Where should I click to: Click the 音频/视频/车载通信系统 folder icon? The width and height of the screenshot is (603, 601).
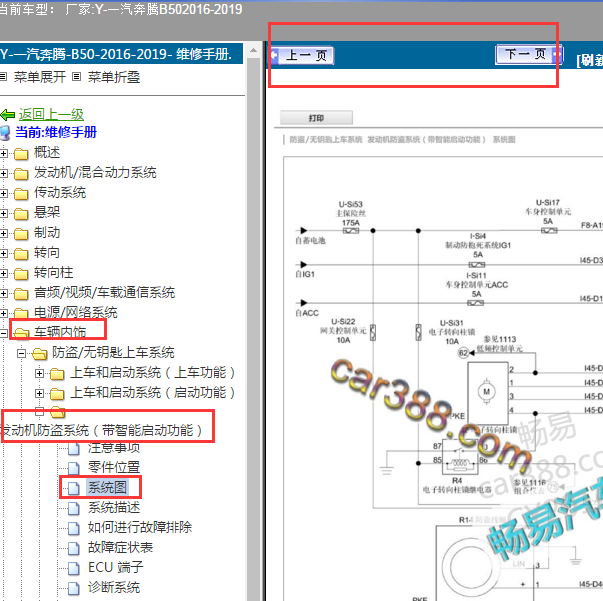(x=22, y=294)
